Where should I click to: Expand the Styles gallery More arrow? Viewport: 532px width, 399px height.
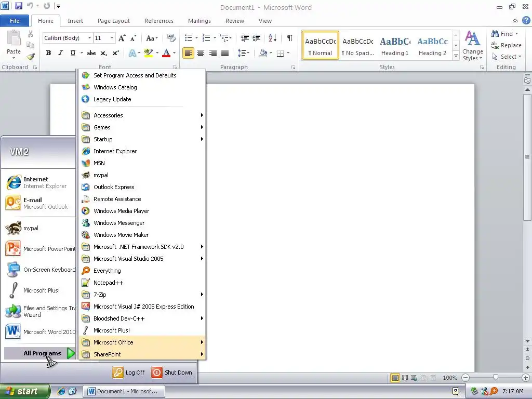tap(456, 56)
